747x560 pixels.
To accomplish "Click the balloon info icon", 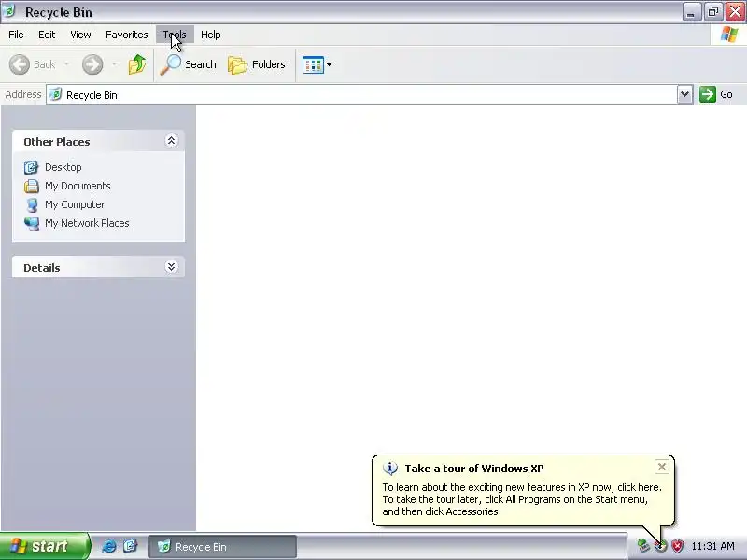I will 390,469.
